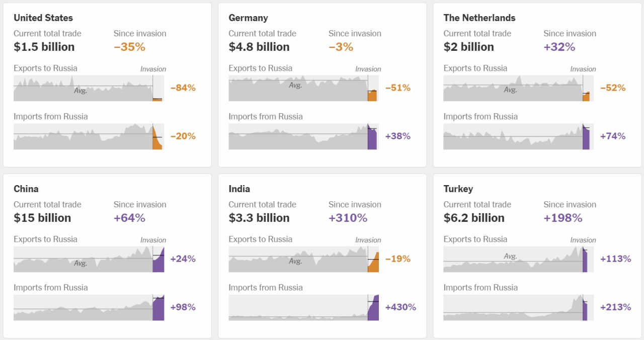The height and width of the screenshot is (340, 644).
Task: Click the Invasion marker label on India's exports chart
Action: pos(368,240)
